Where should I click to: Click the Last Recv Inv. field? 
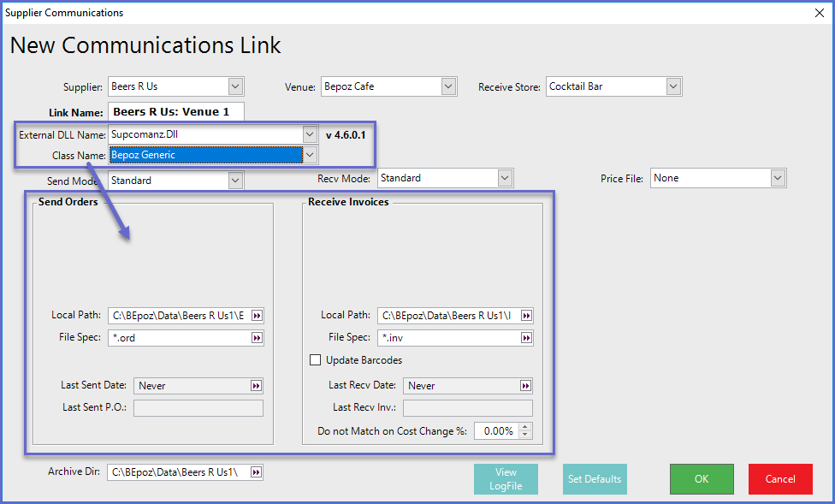click(x=468, y=408)
